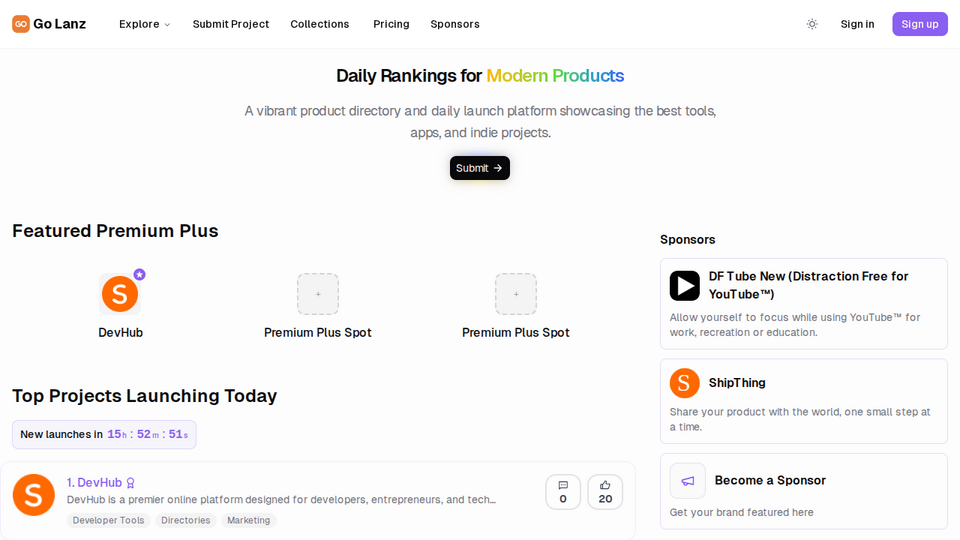
Task: Select the first empty Premium Plus Spot placeholder
Action: pos(318,294)
